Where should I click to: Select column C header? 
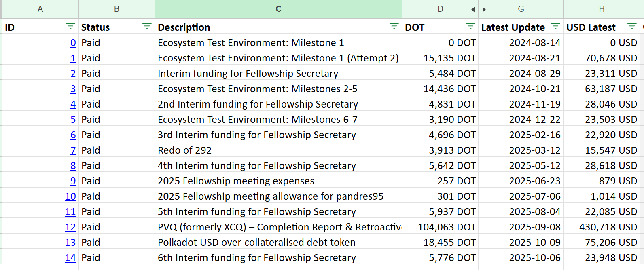pos(278,9)
